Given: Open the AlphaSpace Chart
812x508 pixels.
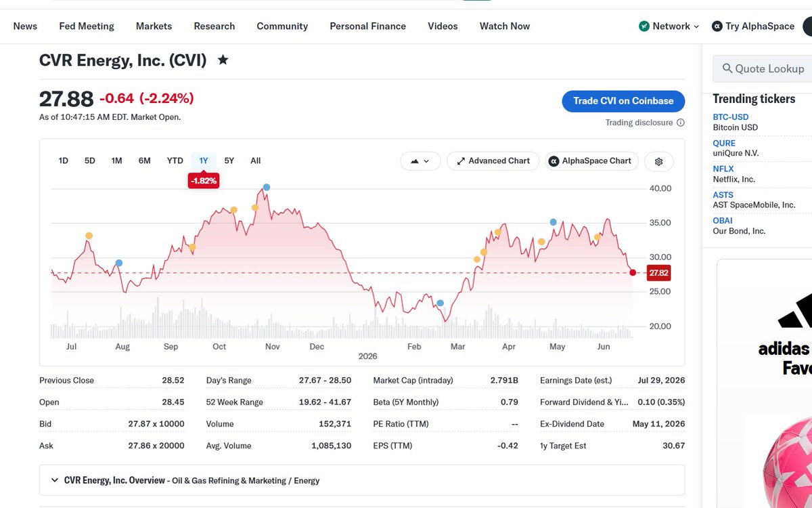Looking at the screenshot, I should coord(592,161).
